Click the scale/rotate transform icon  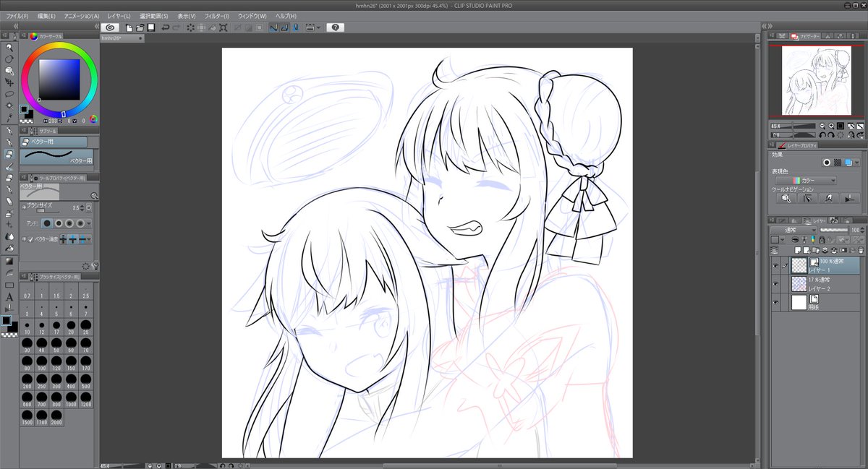click(x=224, y=27)
